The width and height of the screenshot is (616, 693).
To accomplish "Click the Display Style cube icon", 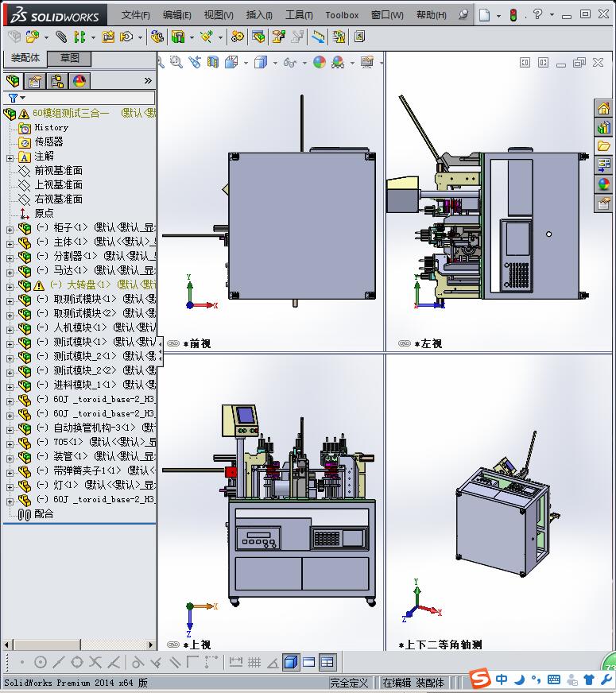I will pos(261,62).
